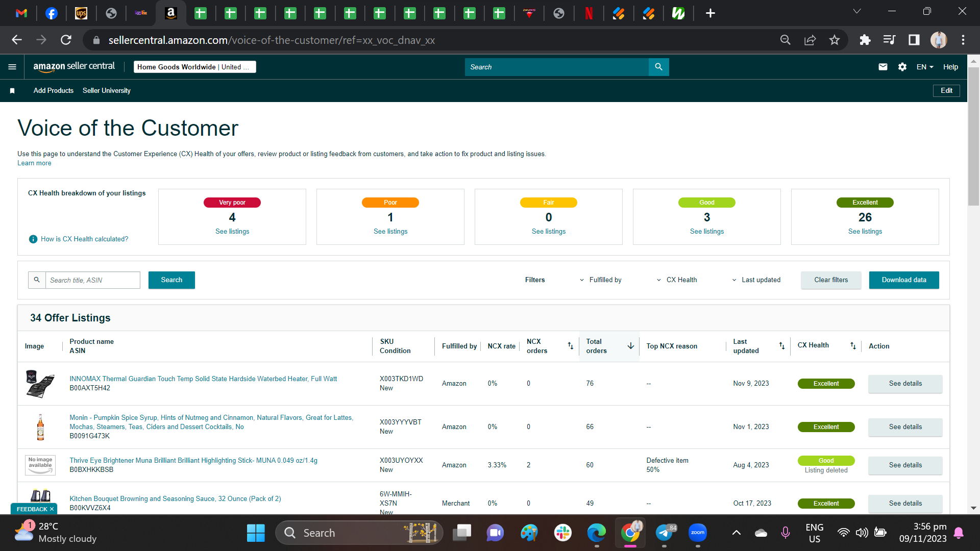The width and height of the screenshot is (980, 551).
Task: Share this page via share icon
Action: (810, 40)
